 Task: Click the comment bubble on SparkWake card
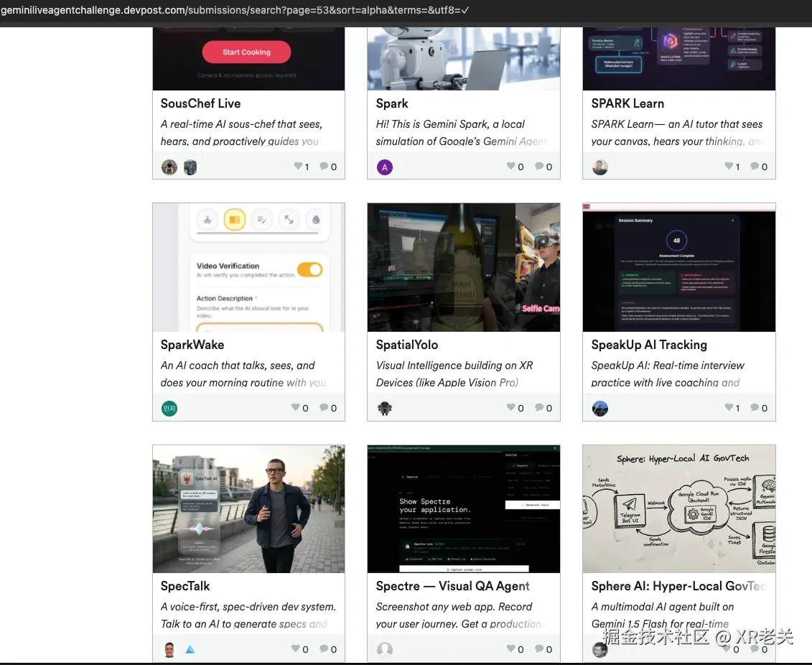point(325,407)
